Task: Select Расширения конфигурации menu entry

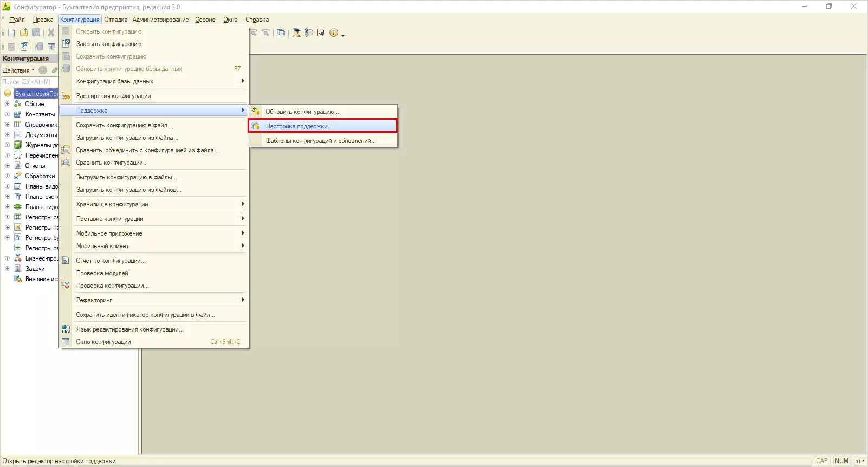Action: (x=154, y=96)
